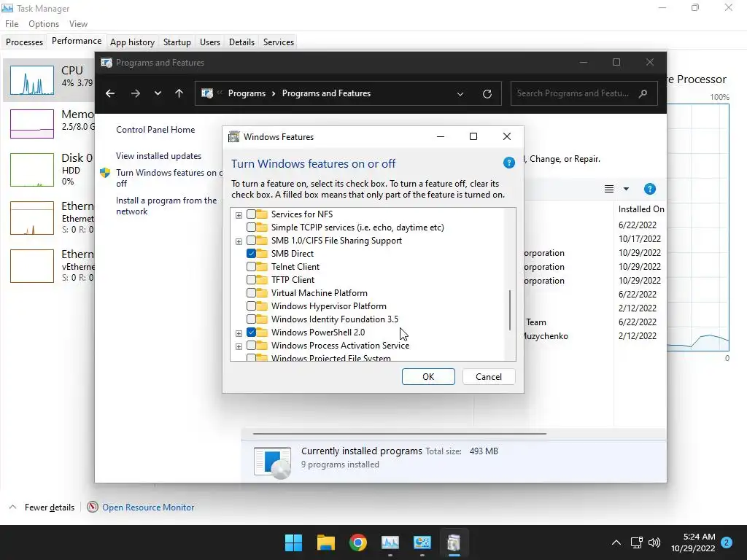Viewport: 747px width, 560px height.
Task: Select the Disk 0 graph in Task Manager
Action: (32, 170)
